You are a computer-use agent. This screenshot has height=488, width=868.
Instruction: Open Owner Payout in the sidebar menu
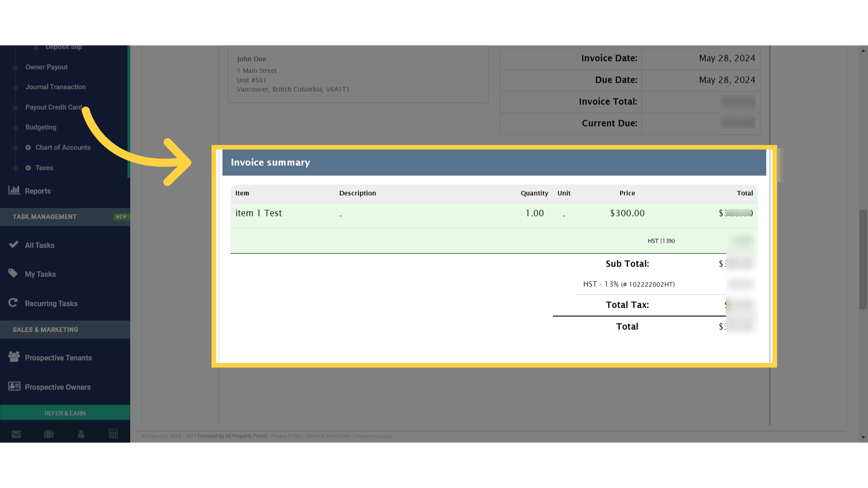pyautogui.click(x=46, y=67)
